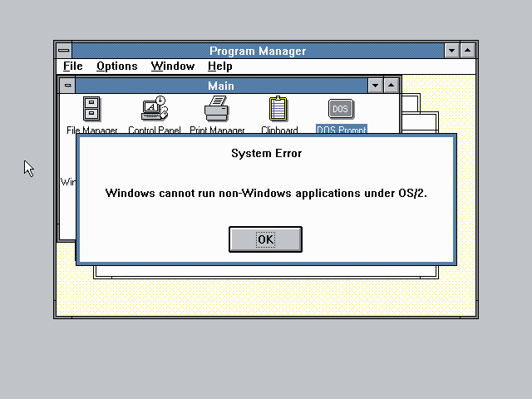Open the Options menu

pos(117,66)
